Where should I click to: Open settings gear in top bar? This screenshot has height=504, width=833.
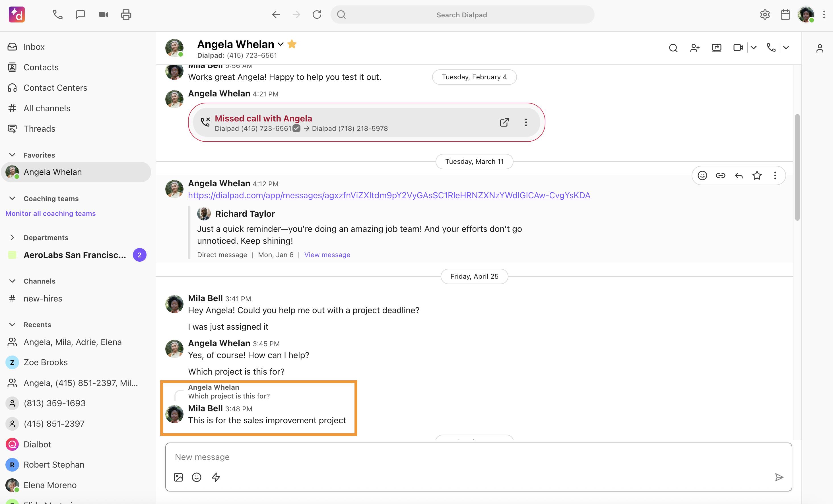[x=765, y=15]
